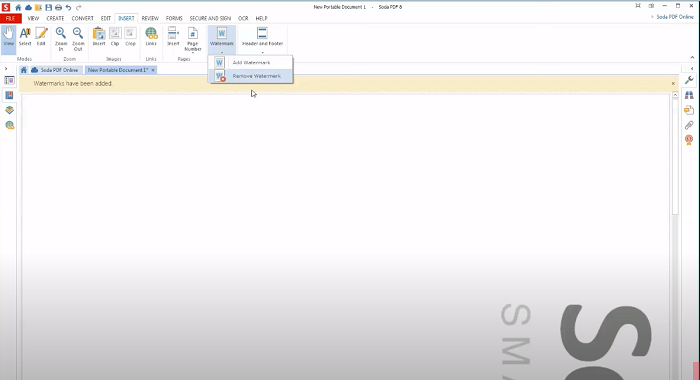The image size is (700, 380).
Task: Open Header and Footer dropdown
Action: click(262, 39)
